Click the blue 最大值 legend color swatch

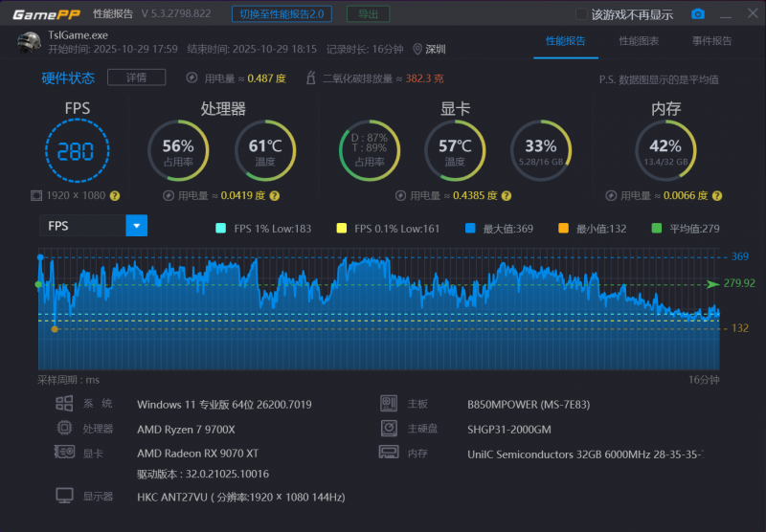pyautogui.click(x=470, y=229)
